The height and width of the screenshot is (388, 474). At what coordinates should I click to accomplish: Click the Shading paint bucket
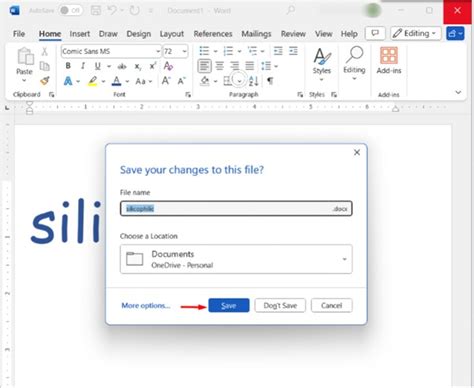pyautogui.click(x=205, y=81)
